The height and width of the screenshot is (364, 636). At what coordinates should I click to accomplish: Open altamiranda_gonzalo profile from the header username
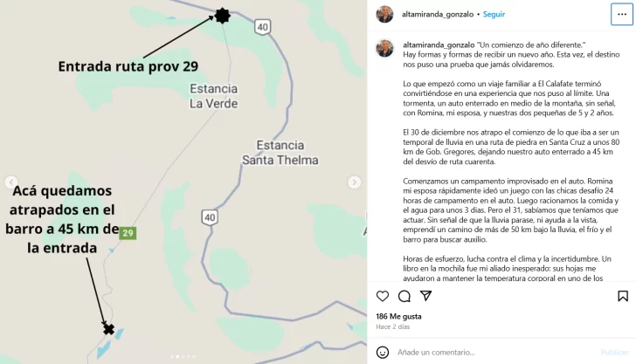coord(437,14)
